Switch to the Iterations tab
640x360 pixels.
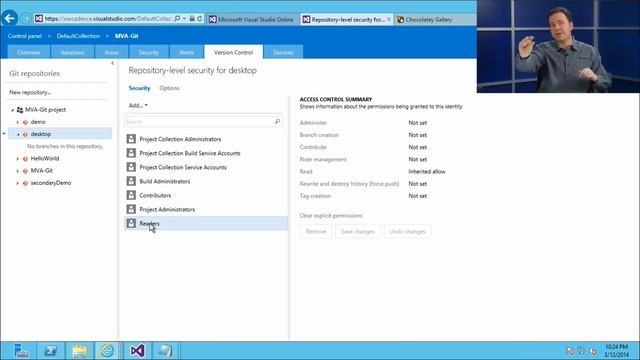[72, 52]
